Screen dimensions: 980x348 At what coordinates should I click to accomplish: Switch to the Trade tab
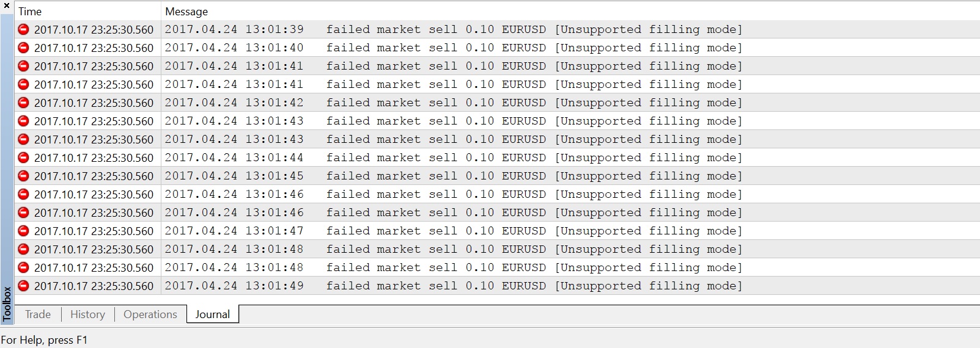pos(38,314)
